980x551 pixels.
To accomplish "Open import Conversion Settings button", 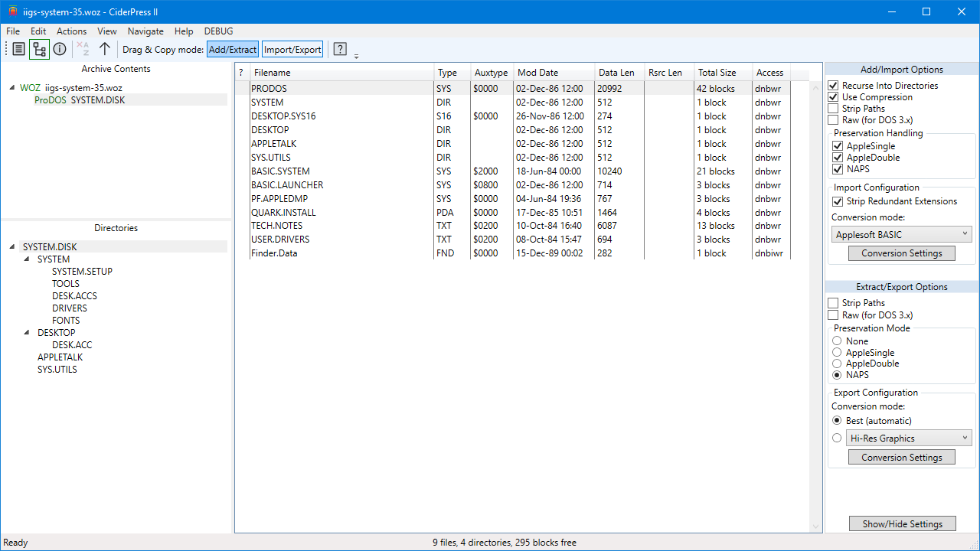I will pos(902,253).
